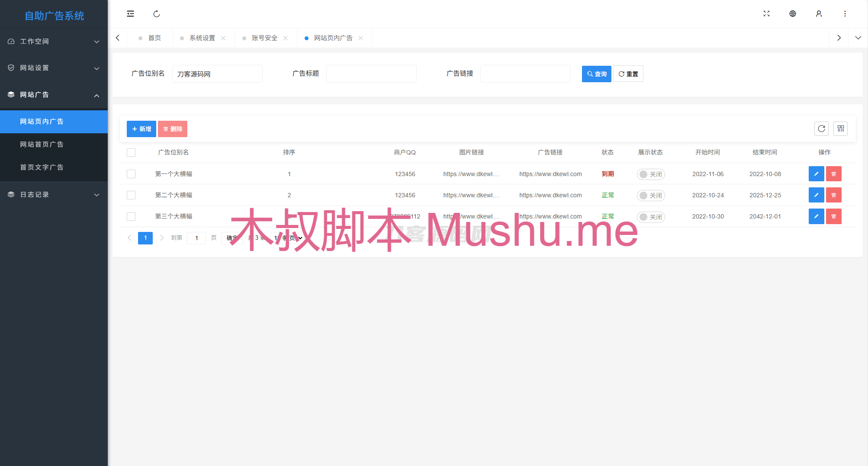Open the page size dropdown near pagination
868x466 pixels.
(x=287, y=238)
